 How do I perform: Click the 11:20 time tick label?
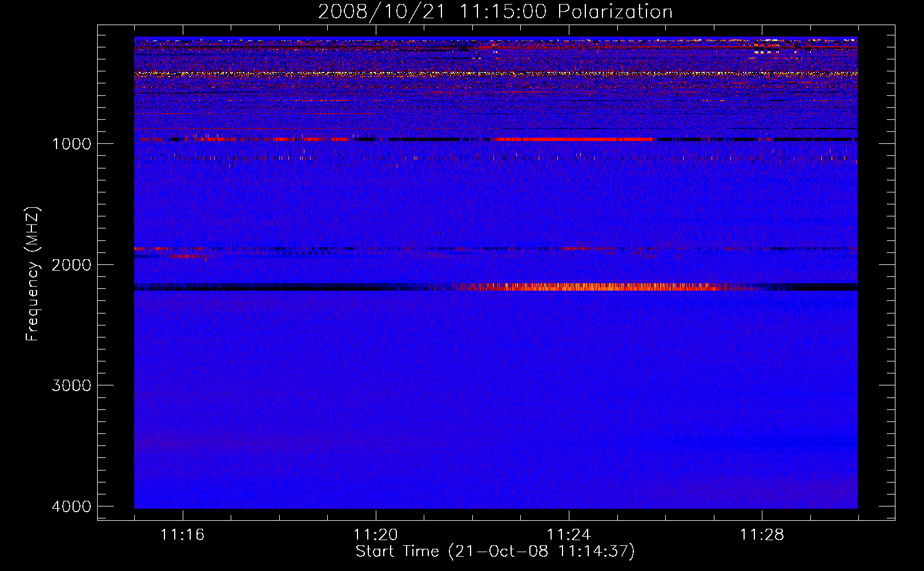375,534
